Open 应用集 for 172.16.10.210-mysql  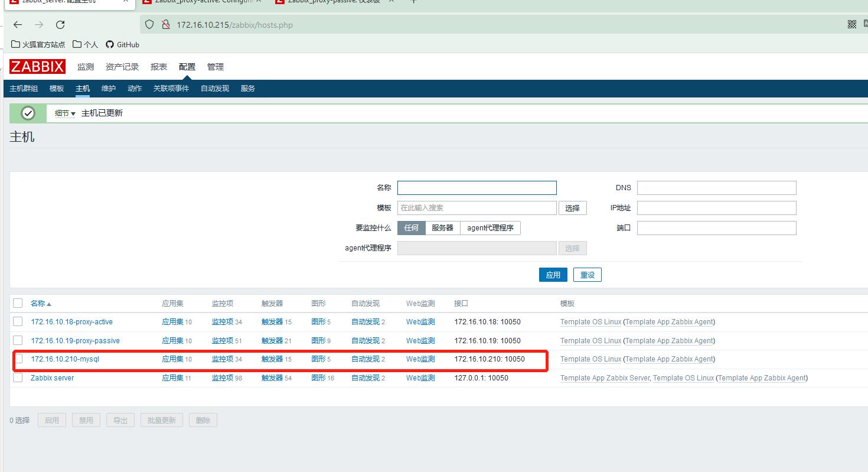click(x=173, y=359)
